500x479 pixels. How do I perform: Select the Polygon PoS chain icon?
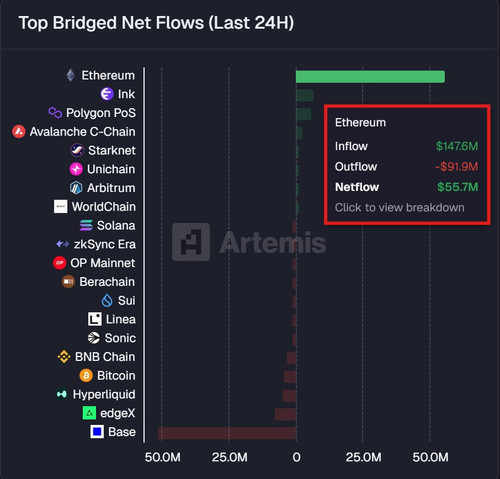click(55, 113)
